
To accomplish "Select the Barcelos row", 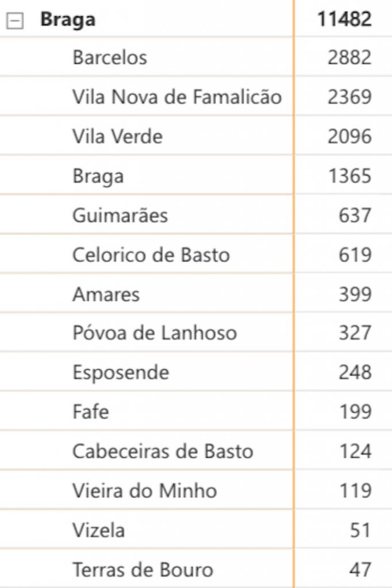I will pos(110,57).
